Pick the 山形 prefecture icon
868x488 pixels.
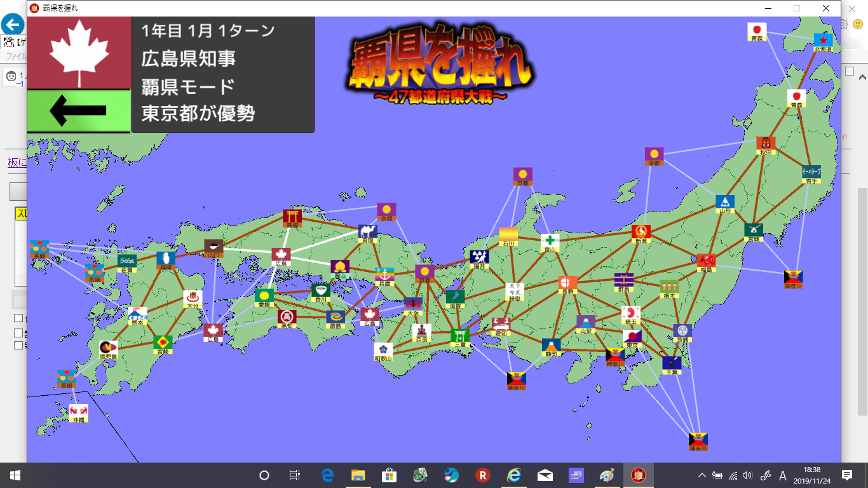click(x=725, y=204)
